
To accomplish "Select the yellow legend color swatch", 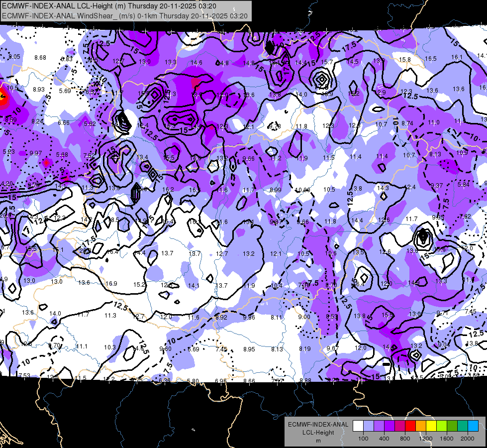I will (x=431, y=426).
